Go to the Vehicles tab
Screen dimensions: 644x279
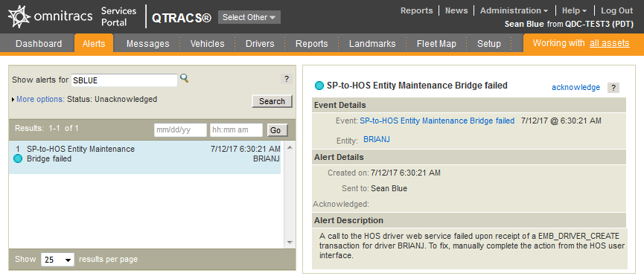click(208, 43)
